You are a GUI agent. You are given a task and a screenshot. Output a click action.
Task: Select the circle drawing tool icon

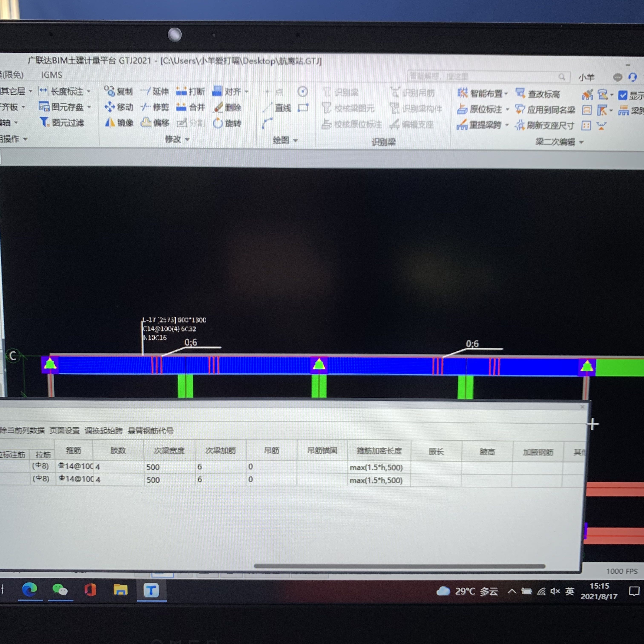(x=302, y=91)
